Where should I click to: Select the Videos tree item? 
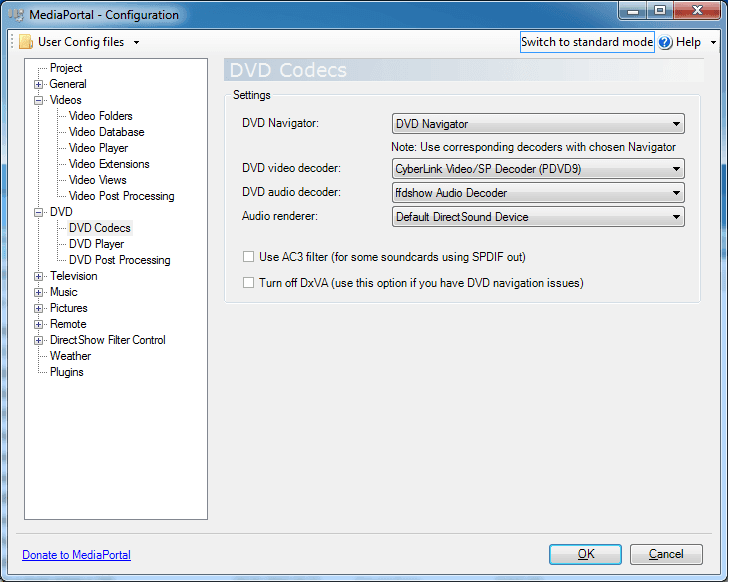coord(66,100)
